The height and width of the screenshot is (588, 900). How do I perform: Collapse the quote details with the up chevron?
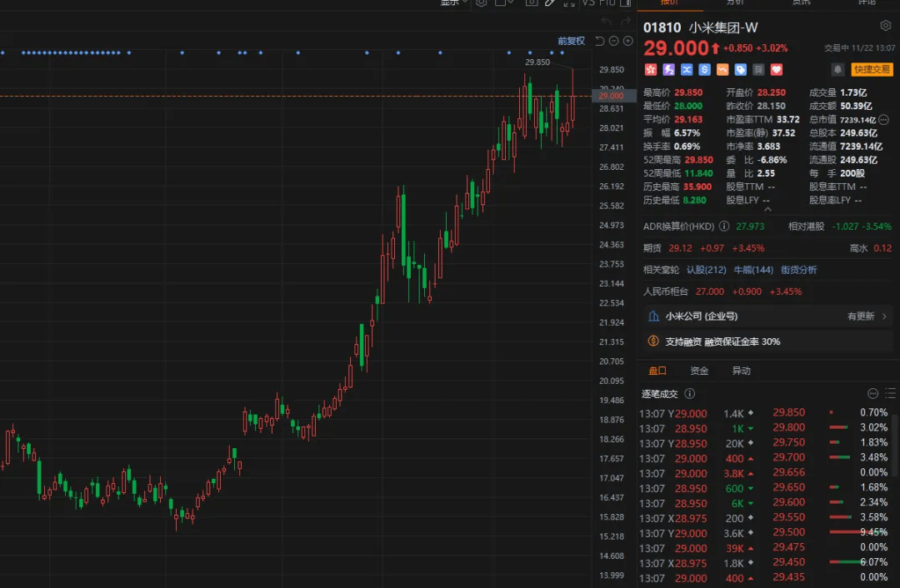pos(768,209)
